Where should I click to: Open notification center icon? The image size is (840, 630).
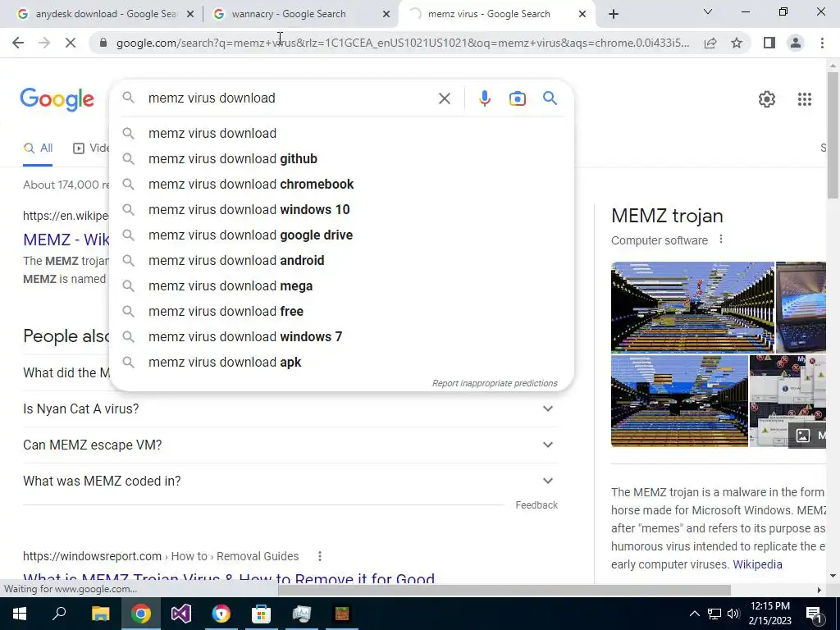[x=813, y=614]
